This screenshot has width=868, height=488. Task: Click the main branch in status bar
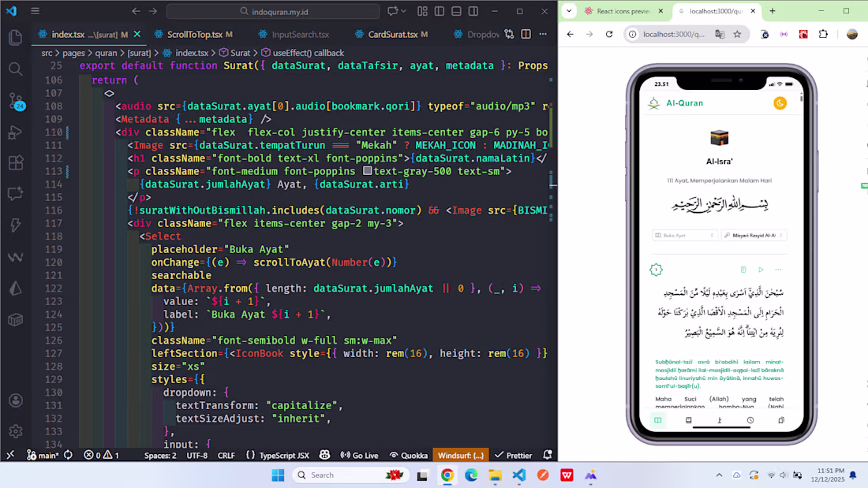point(43,456)
